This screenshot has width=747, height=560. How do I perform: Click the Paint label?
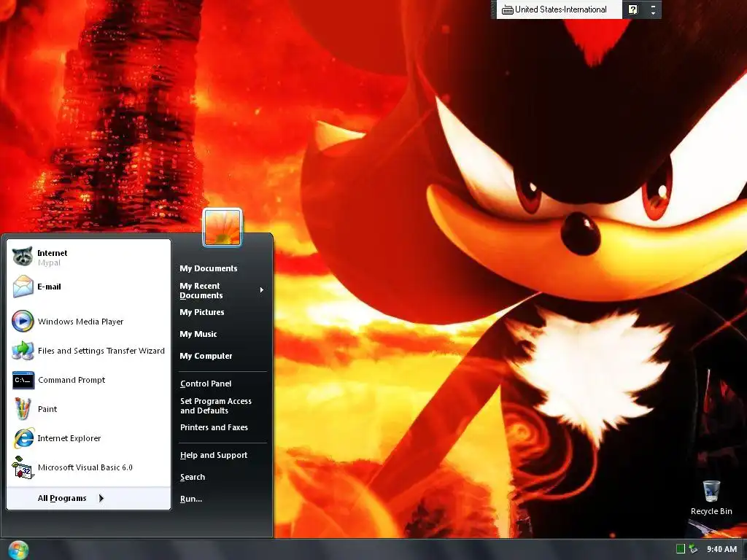pos(47,409)
